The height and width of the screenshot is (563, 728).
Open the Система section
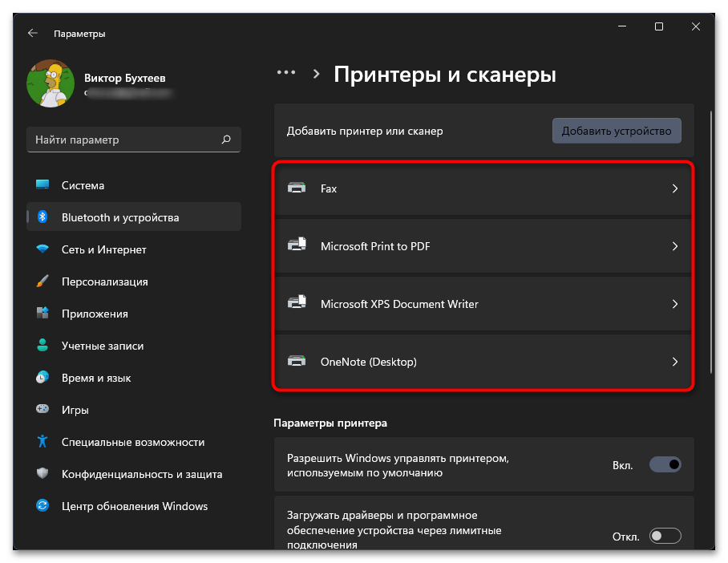(134, 185)
